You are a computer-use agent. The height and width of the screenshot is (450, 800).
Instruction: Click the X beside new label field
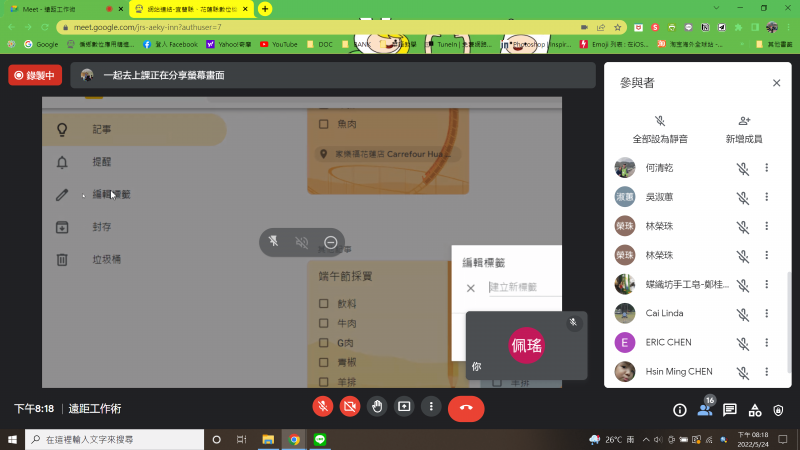pyautogui.click(x=470, y=288)
